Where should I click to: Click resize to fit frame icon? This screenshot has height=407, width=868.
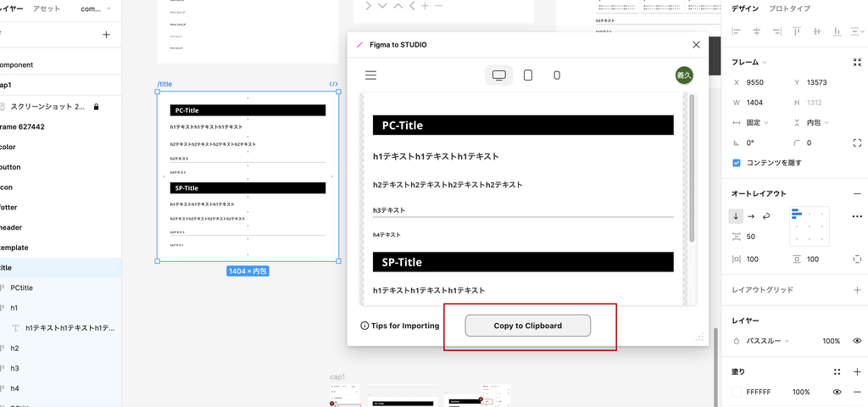coord(857,63)
